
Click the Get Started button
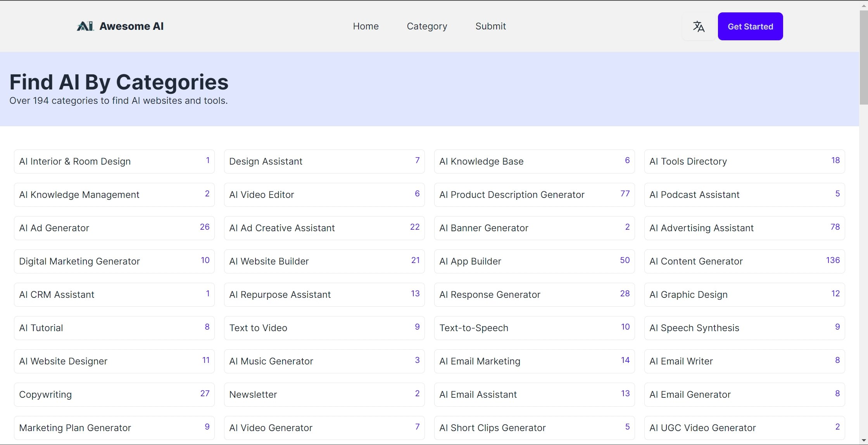coord(750,26)
